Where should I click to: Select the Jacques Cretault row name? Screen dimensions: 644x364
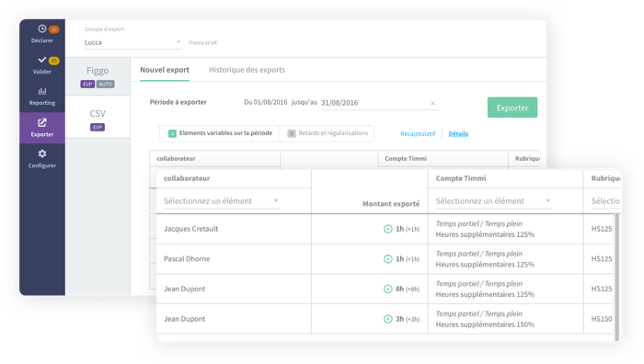click(x=190, y=229)
